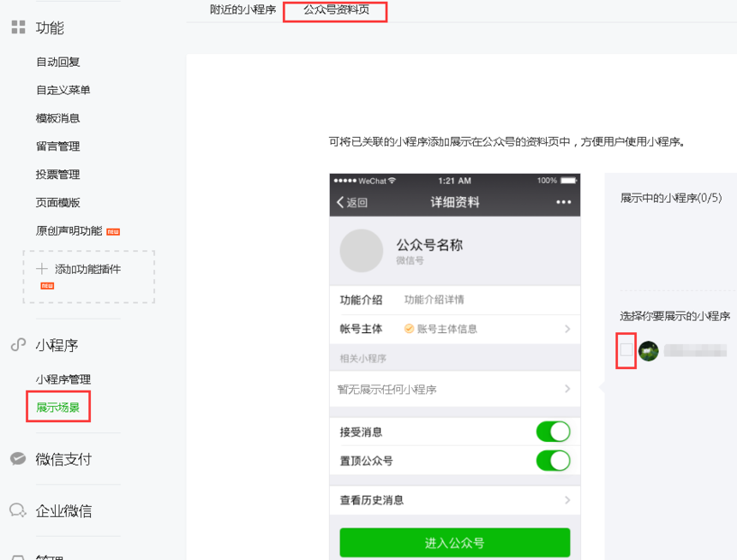Screen dimensions: 737x560
Task: Click the 展示中的小程序(0/5) label
Action: pos(671,198)
